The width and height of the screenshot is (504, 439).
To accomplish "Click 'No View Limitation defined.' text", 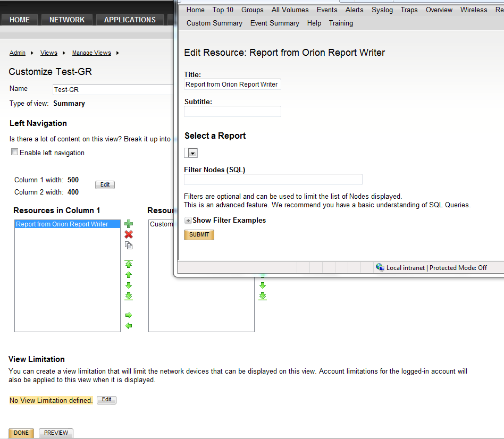I will 51,400.
